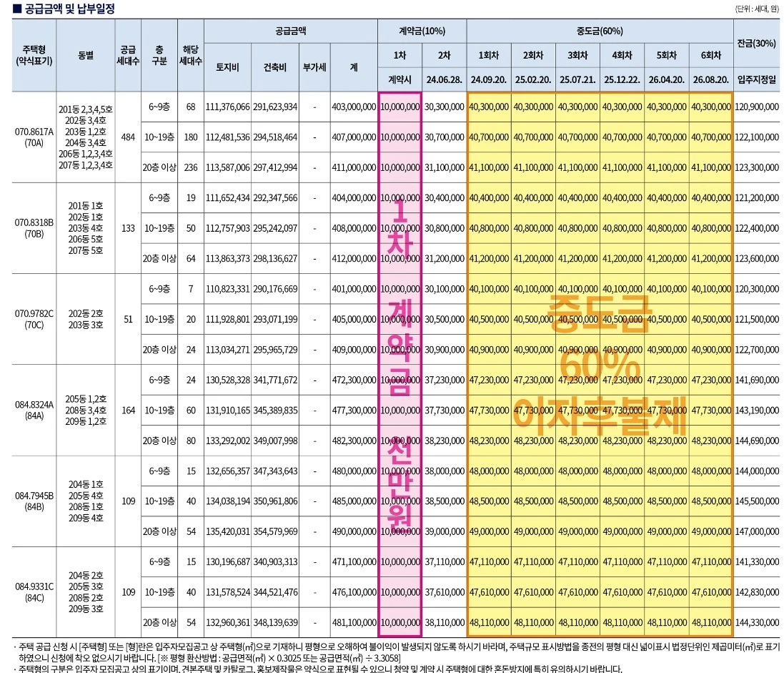Select the '236' household count cell
The image size is (784, 673).
(191, 167)
